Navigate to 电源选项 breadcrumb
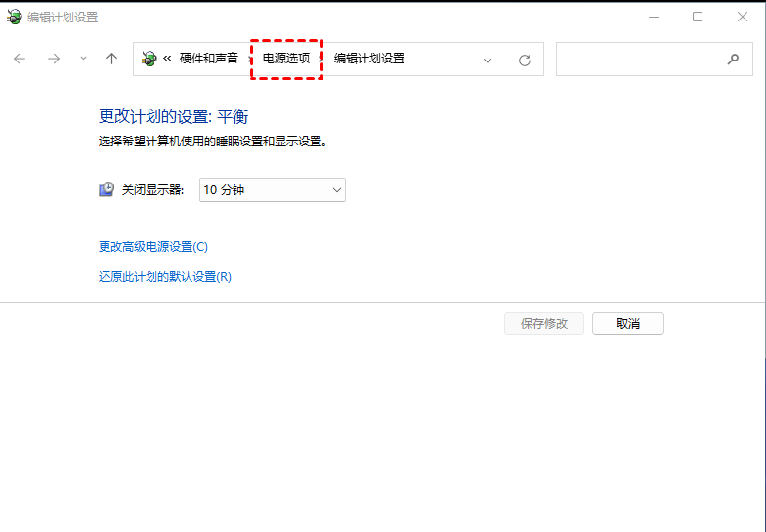This screenshot has height=532, width=766. point(286,59)
